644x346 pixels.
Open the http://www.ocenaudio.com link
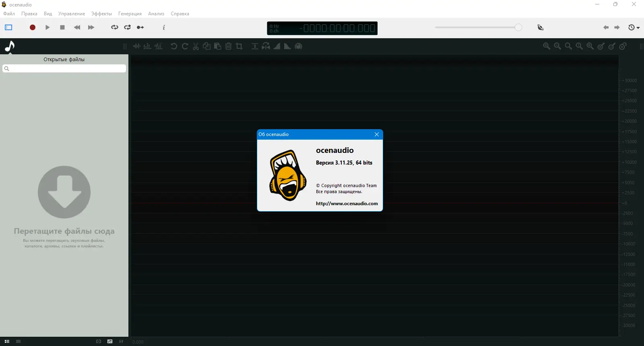coord(347,204)
